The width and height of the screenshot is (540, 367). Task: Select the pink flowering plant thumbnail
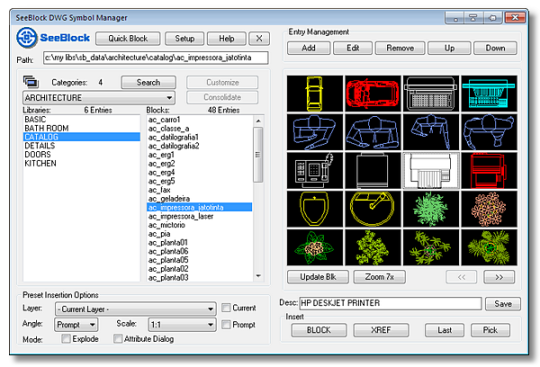(x=489, y=209)
